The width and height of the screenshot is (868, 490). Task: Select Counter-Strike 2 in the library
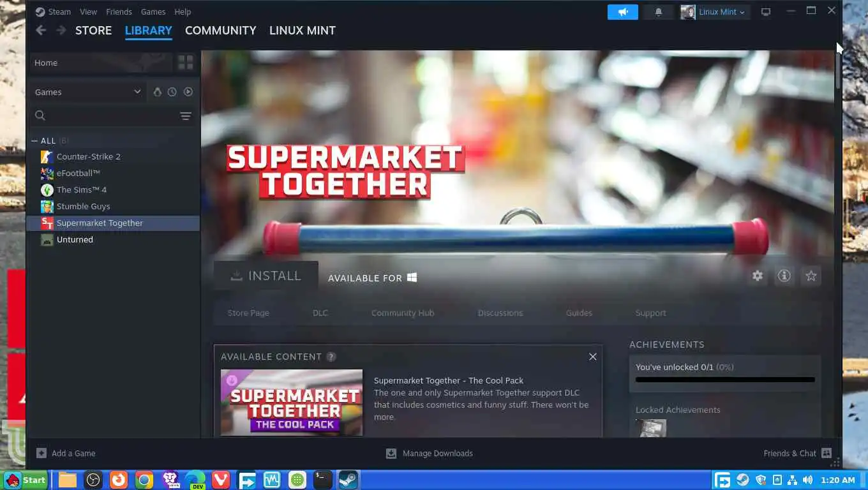pos(113,156)
